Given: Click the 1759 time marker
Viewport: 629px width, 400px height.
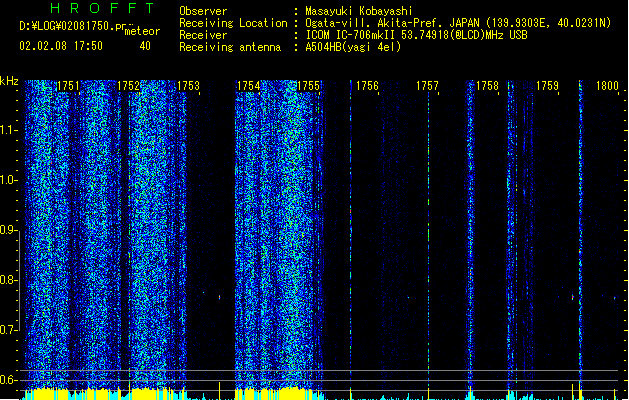Looking at the screenshot, I should click(x=547, y=86).
